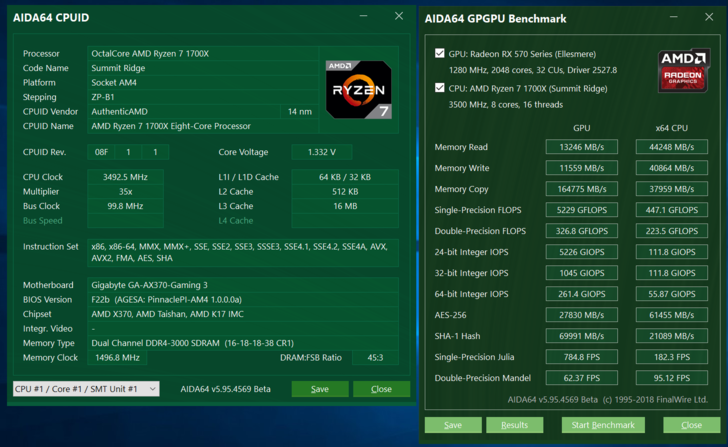This screenshot has height=447, width=728.
Task: Click the 223.5 GFLOPS CPU result
Action: (x=672, y=231)
